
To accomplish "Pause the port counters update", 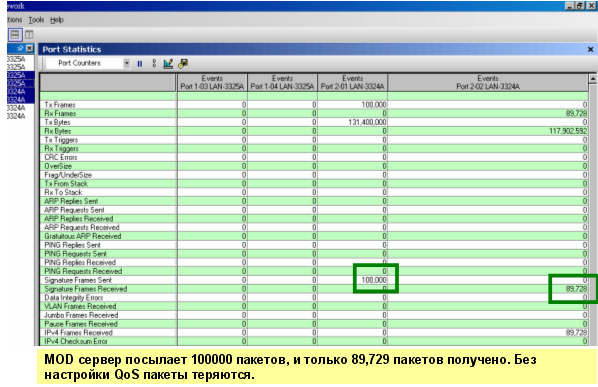I will point(140,64).
